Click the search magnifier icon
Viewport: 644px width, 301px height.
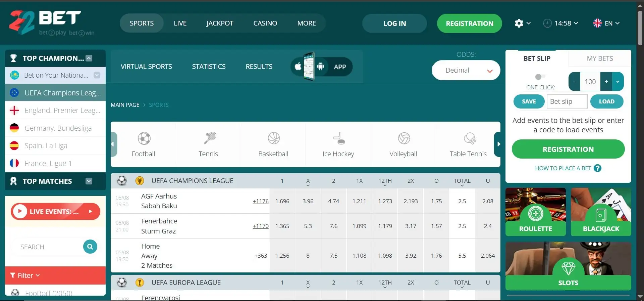coord(90,247)
